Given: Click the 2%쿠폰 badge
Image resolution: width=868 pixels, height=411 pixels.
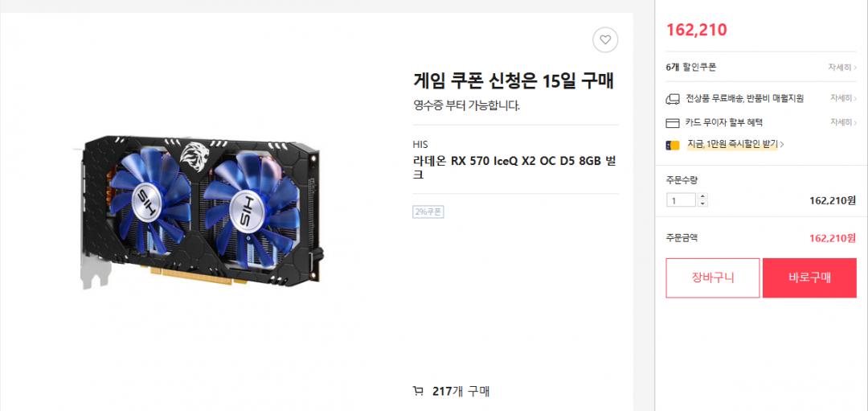Looking at the screenshot, I should [428, 212].
